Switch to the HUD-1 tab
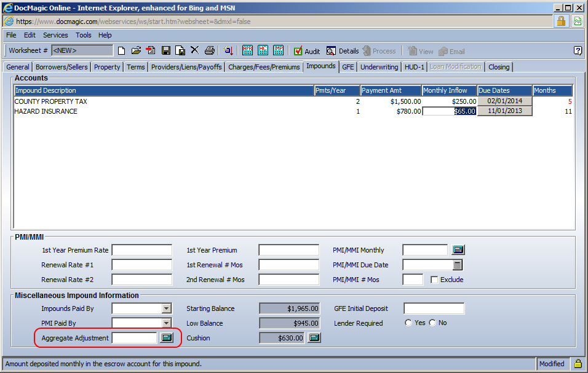Viewport: 588px width, 373px height. tap(415, 67)
